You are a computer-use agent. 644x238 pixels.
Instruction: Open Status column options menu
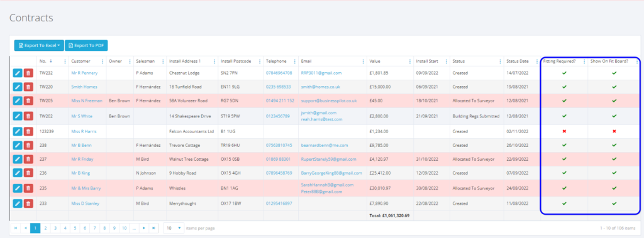pyautogui.click(x=500, y=62)
